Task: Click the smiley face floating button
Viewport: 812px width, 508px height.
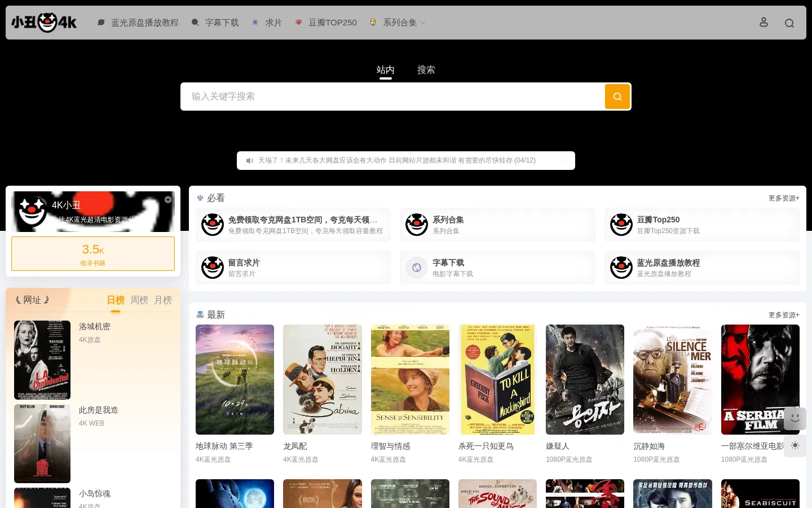Action: [795, 419]
